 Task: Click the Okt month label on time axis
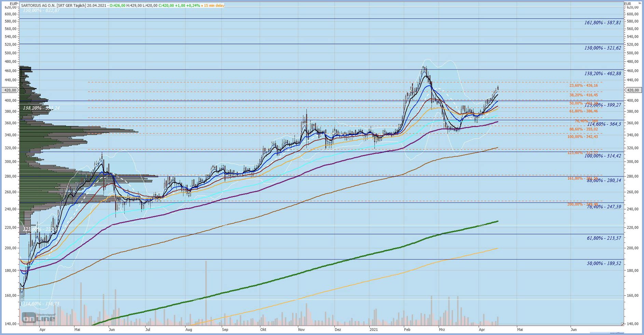[x=263, y=330]
